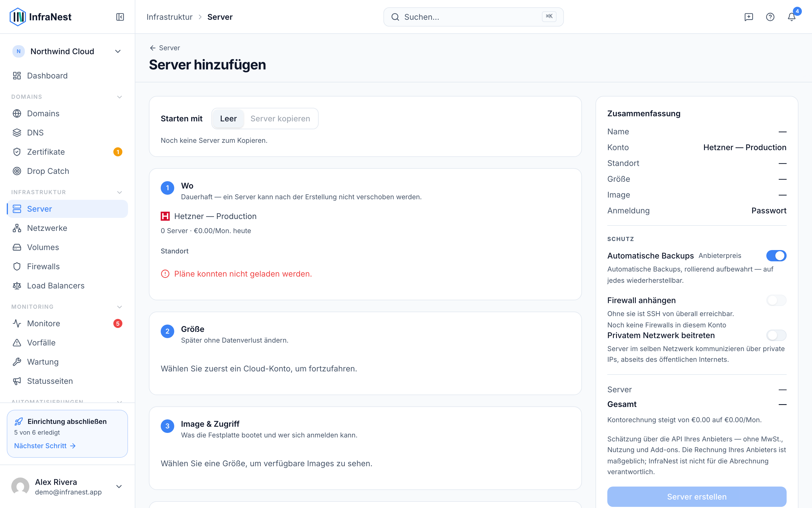The image size is (812, 508).
Task: Click the Server breadcrumb in header
Action: pos(220,17)
